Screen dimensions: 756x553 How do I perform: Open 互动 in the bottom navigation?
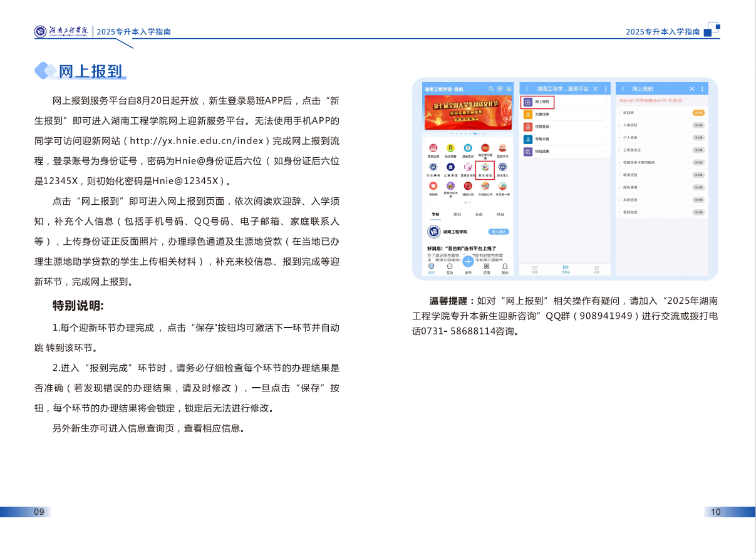coord(450,269)
